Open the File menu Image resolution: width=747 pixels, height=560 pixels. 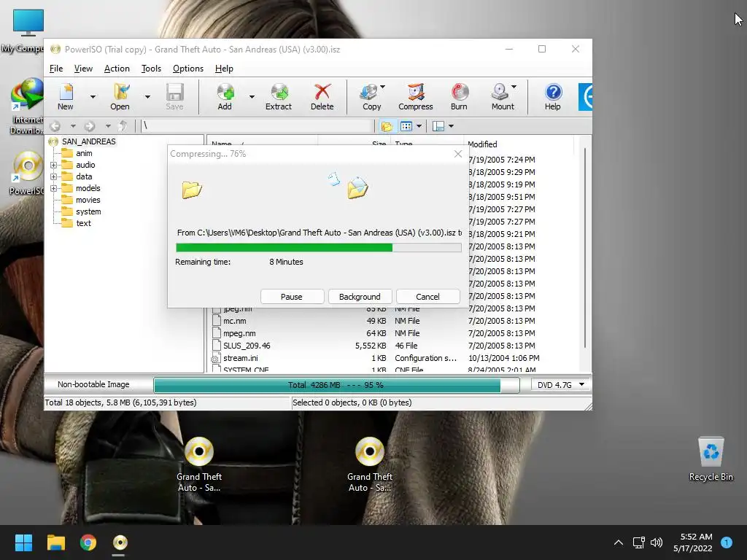pyautogui.click(x=56, y=69)
